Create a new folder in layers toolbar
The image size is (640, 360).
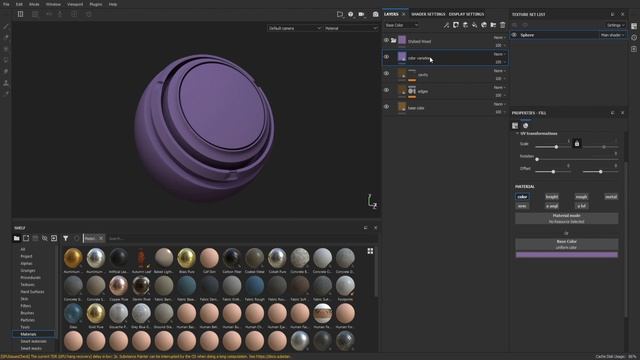tap(493, 25)
